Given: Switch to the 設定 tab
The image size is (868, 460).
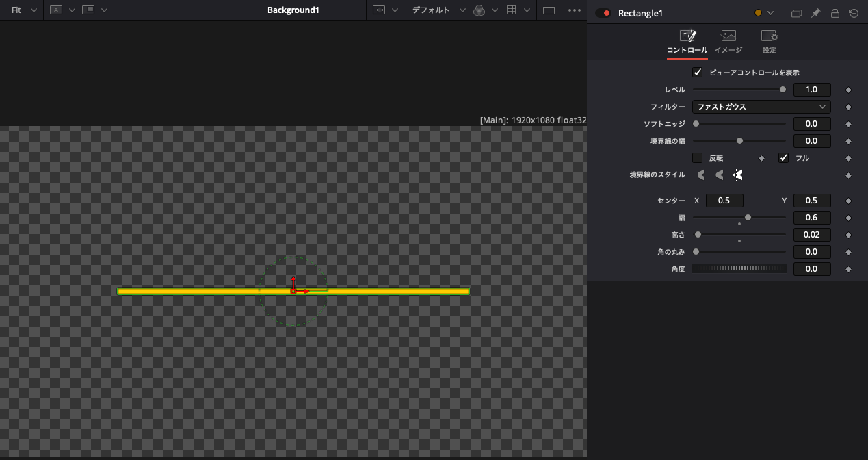Looking at the screenshot, I should [x=770, y=42].
